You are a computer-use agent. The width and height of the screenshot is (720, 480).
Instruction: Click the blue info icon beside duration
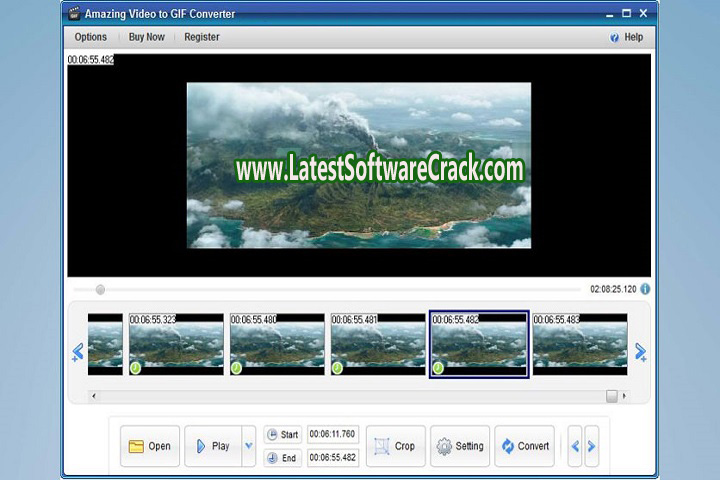pos(645,289)
